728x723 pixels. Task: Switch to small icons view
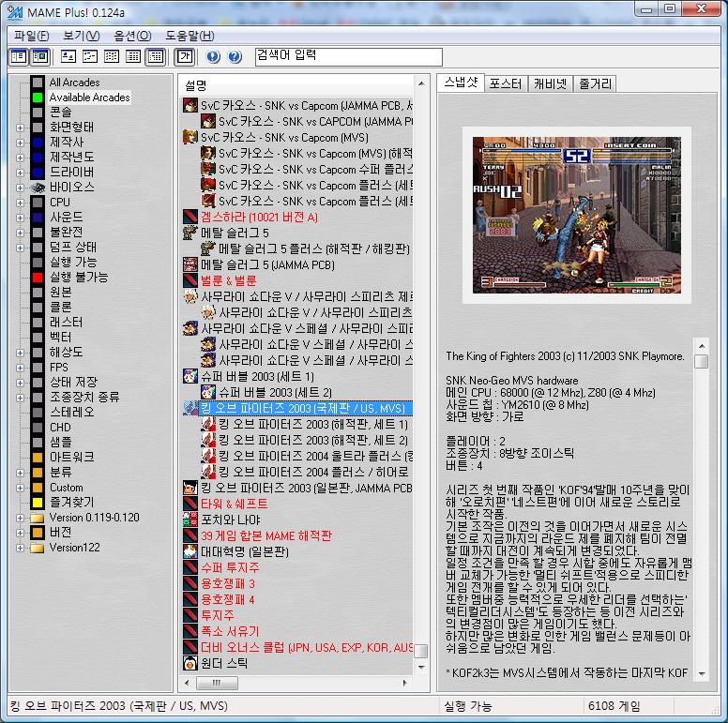90,56
